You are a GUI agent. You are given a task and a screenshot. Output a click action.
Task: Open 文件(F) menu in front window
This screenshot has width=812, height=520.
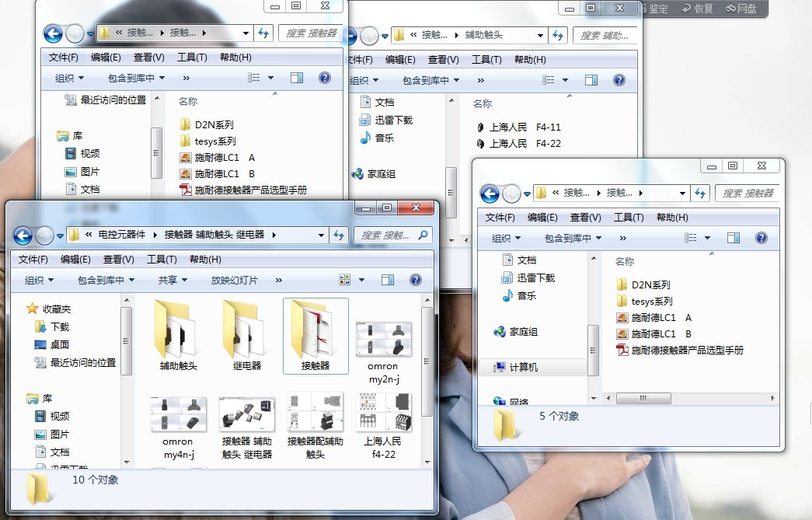(33, 260)
